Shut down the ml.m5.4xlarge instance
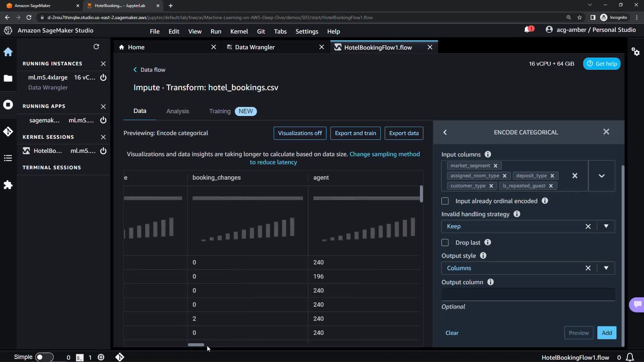The height and width of the screenshot is (362, 644). tap(103, 77)
